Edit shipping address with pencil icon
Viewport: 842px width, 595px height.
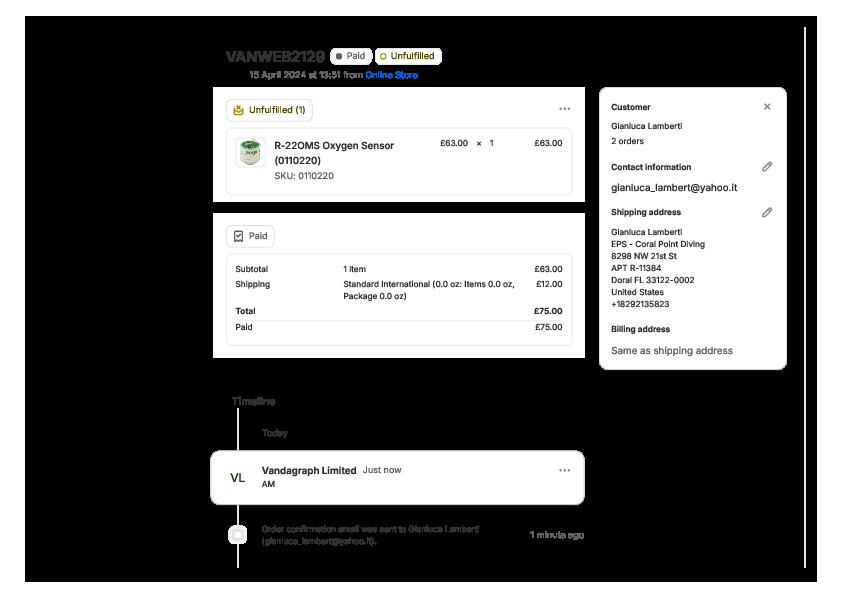click(x=767, y=212)
